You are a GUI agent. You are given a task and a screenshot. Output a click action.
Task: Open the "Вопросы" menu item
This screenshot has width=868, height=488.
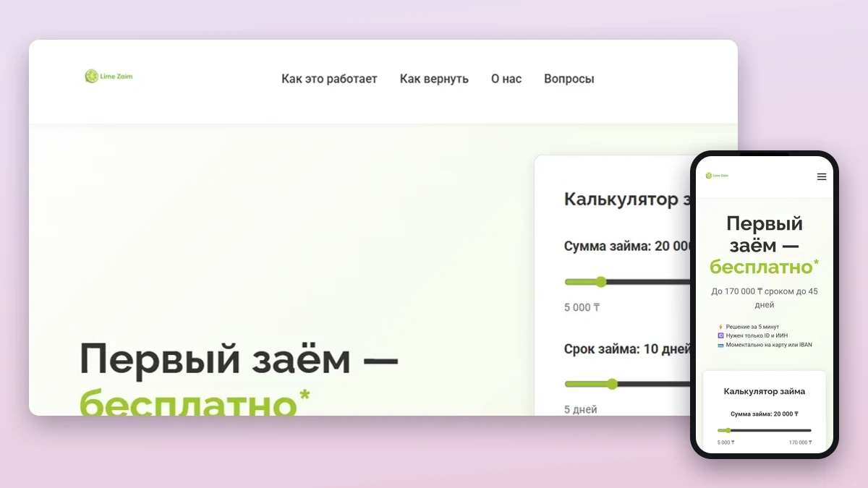[569, 79]
